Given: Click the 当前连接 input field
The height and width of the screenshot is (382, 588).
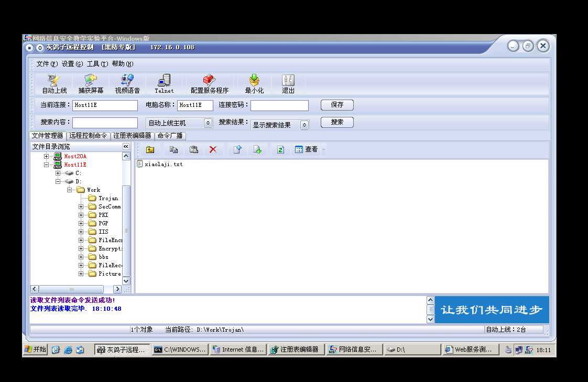Looking at the screenshot, I should 105,105.
